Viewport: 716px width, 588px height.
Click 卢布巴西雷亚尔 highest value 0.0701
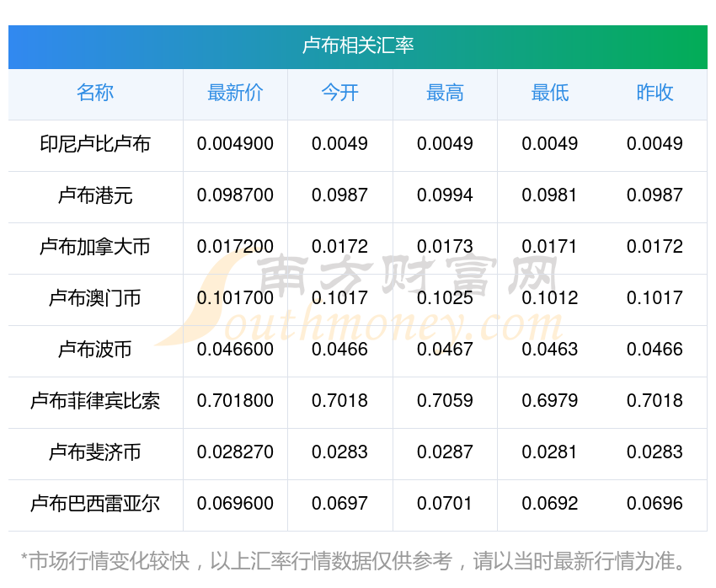tap(445, 504)
